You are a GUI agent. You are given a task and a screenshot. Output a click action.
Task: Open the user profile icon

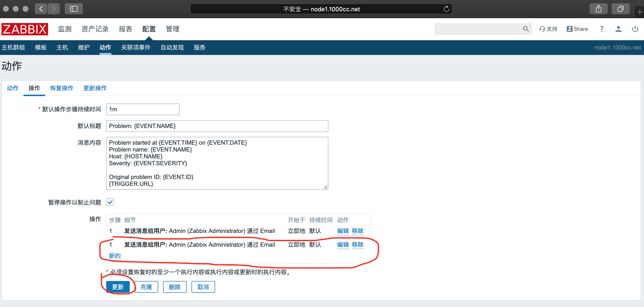coord(618,29)
